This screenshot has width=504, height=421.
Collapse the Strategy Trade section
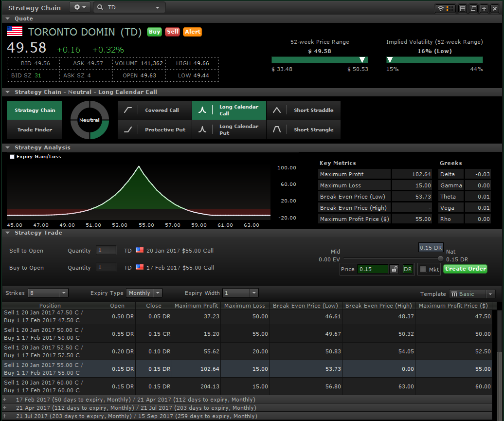[x=8, y=233]
